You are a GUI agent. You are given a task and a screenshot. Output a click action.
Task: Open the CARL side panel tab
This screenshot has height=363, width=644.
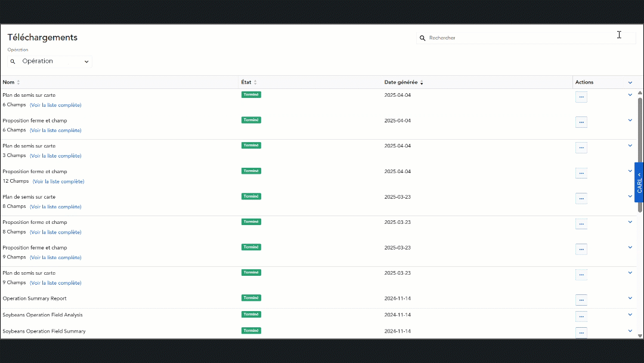639,182
